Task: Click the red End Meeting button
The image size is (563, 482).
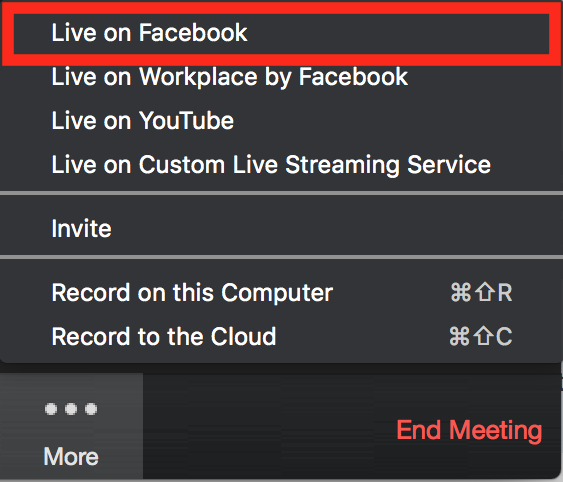Action: pos(469,430)
